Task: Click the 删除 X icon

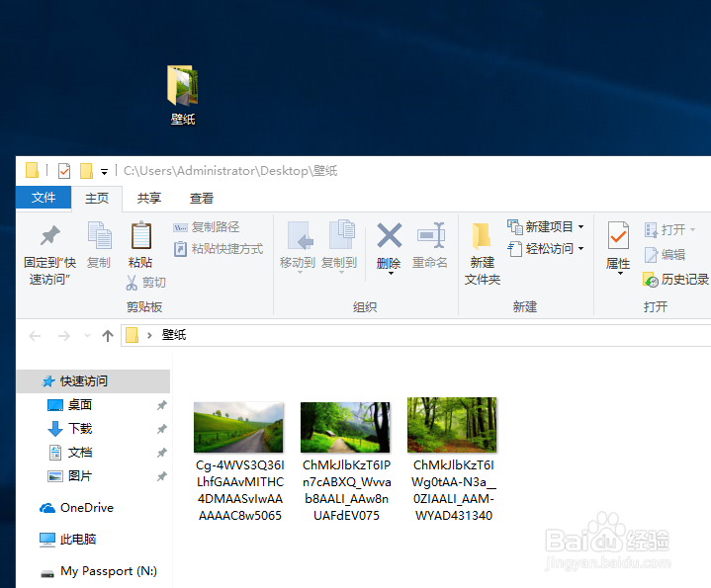Action: [389, 235]
